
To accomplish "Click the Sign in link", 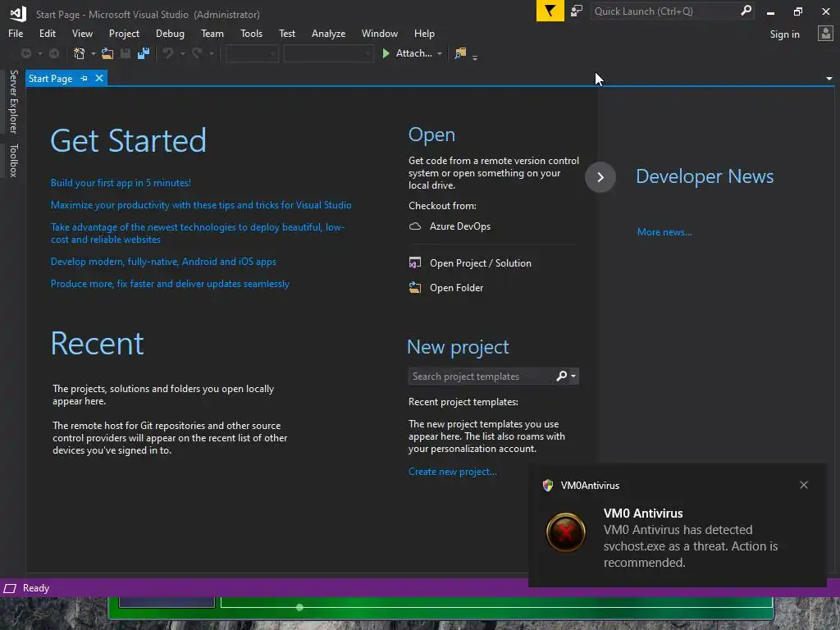I will (784, 34).
